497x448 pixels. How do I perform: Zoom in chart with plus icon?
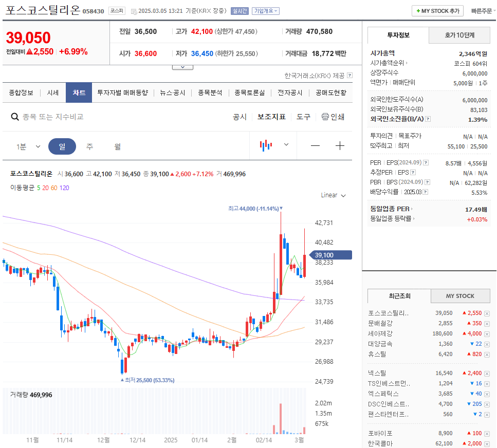[340, 146]
